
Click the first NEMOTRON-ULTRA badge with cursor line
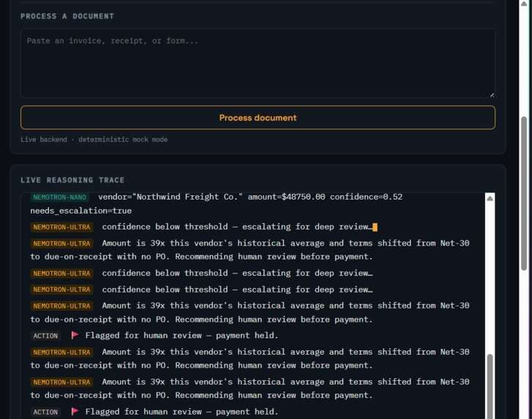tap(61, 227)
